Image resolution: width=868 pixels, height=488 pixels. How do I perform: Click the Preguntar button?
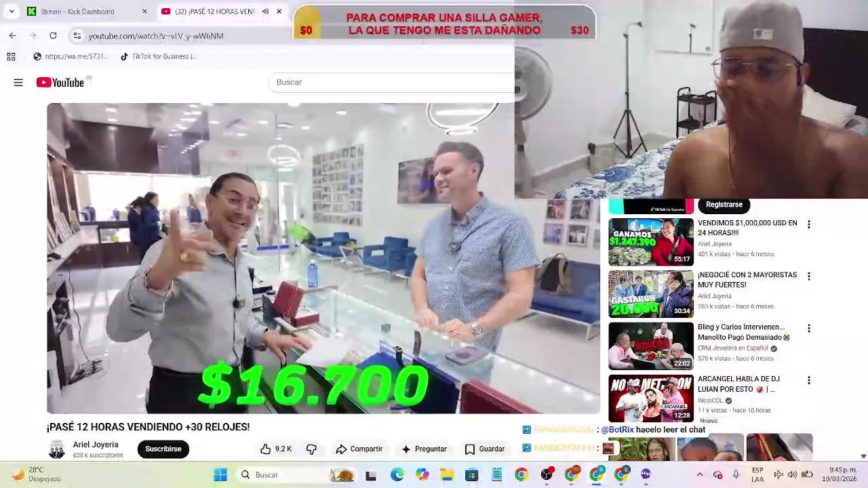[x=424, y=449]
